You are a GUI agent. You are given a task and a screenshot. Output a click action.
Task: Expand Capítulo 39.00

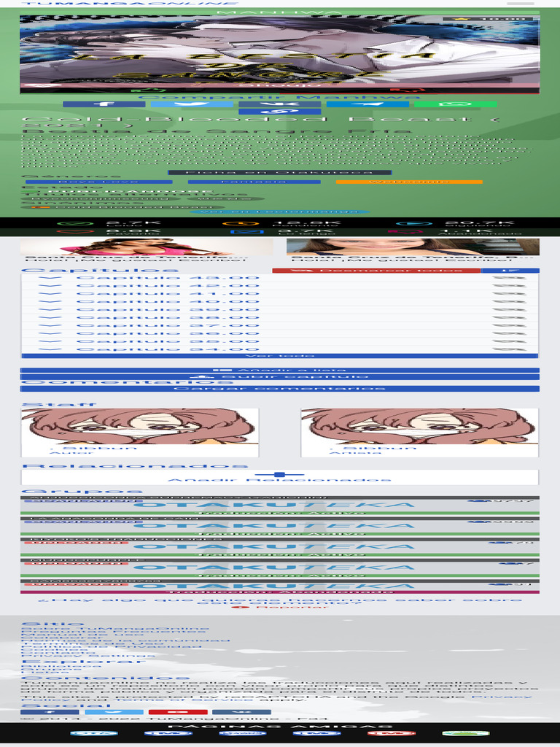(168, 309)
